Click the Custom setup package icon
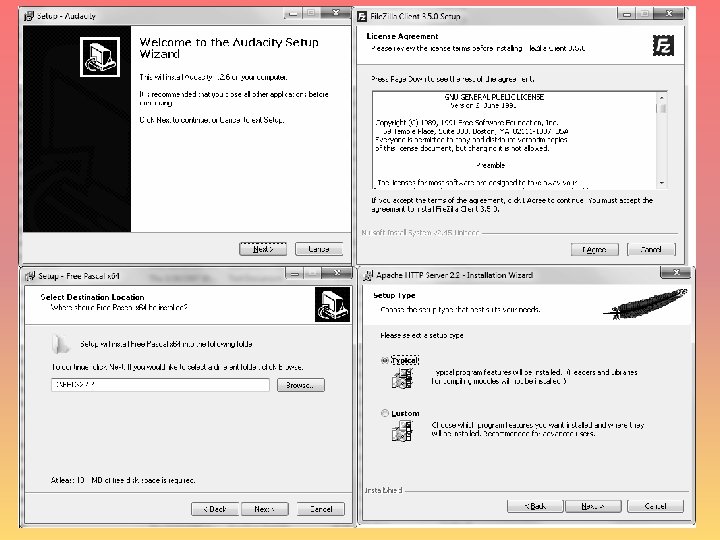This screenshot has height=540, width=720. coord(402,432)
